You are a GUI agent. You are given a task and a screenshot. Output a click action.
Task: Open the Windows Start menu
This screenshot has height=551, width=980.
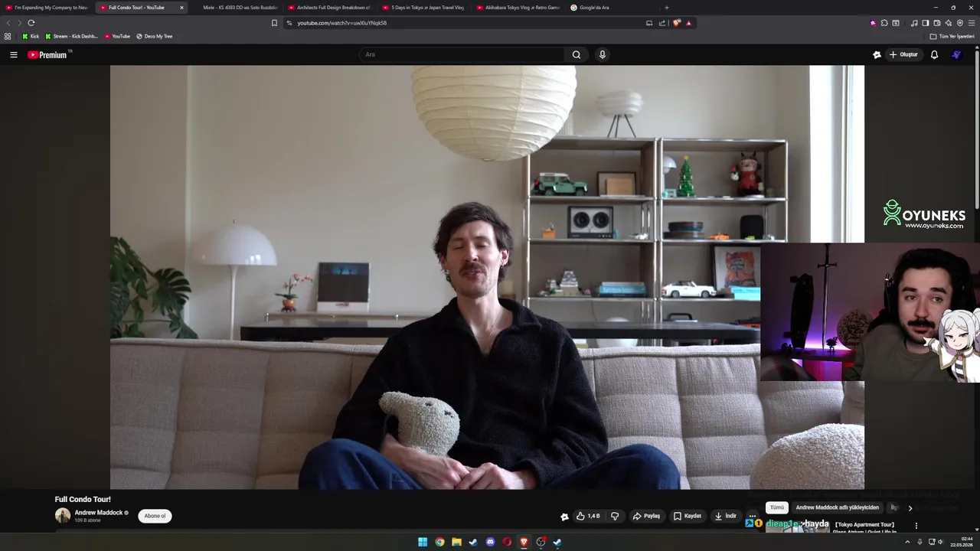click(x=423, y=542)
